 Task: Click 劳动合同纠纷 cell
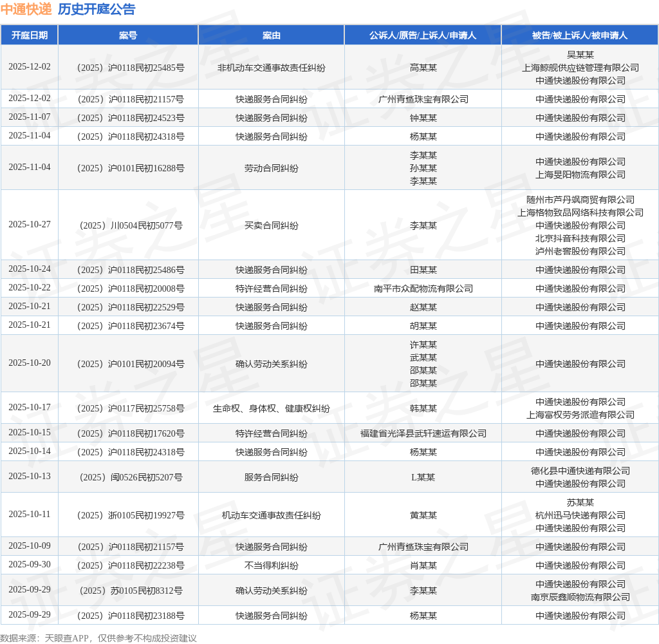pos(272,168)
